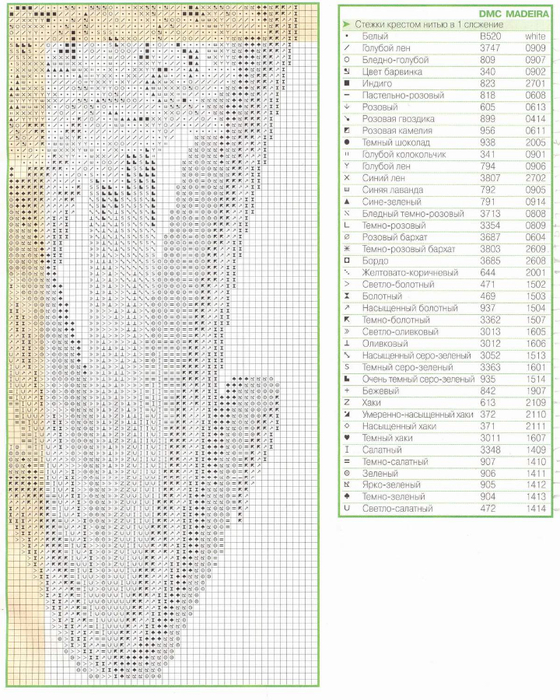The image size is (560, 700).
Task: Click the DMC column header
Action: (x=490, y=14)
